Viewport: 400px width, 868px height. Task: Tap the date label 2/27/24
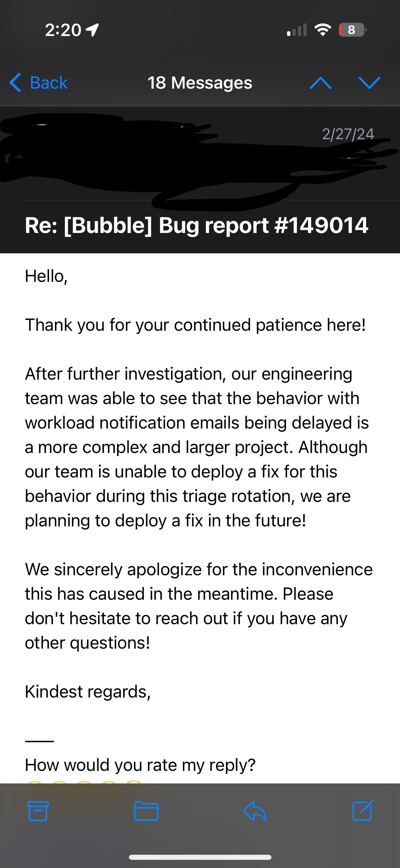pyautogui.click(x=348, y=134)
